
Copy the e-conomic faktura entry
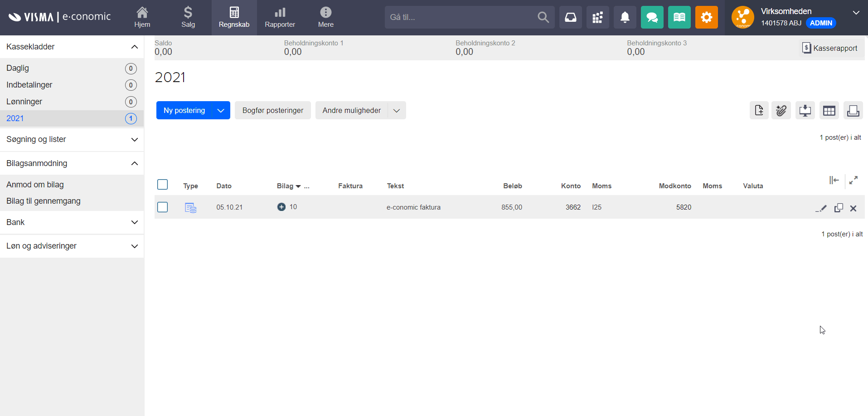(839, 208)
